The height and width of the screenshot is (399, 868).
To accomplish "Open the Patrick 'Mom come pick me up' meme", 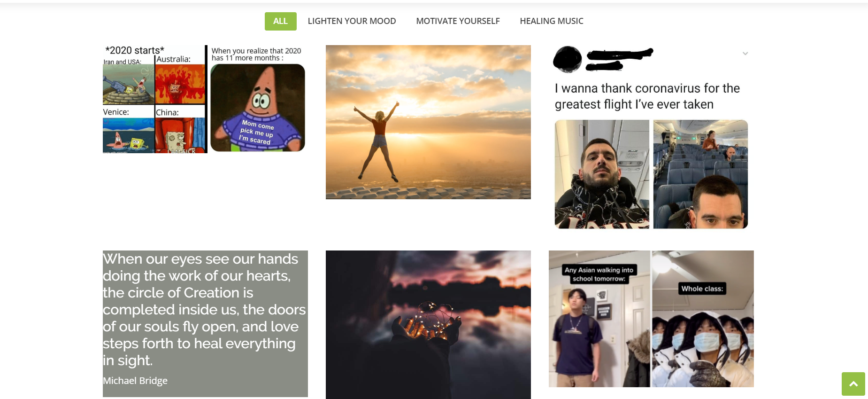I will pyautogui.click(x=258, y=99).
